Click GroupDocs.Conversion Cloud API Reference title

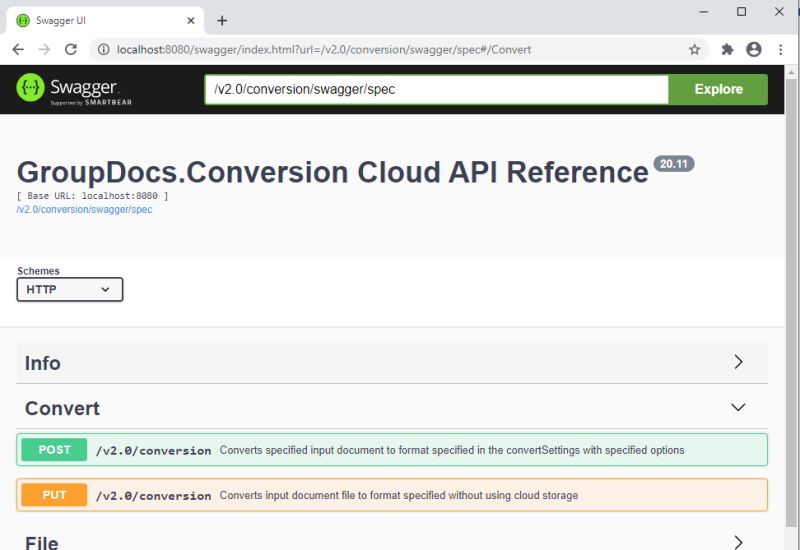[333, 172]
